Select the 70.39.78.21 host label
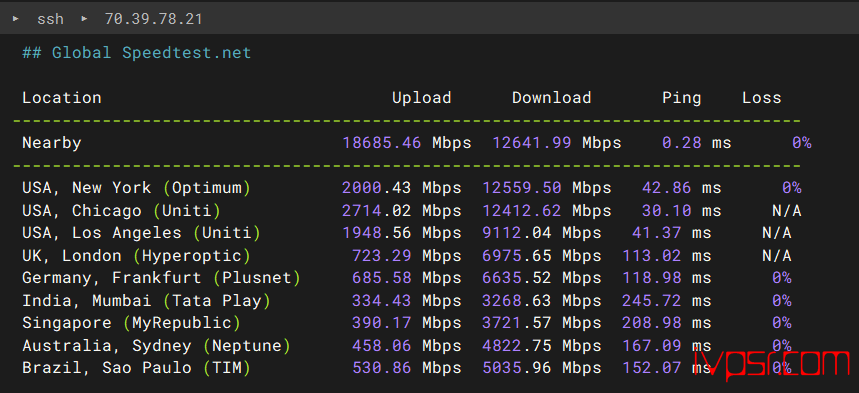 [x=153, y=19]
